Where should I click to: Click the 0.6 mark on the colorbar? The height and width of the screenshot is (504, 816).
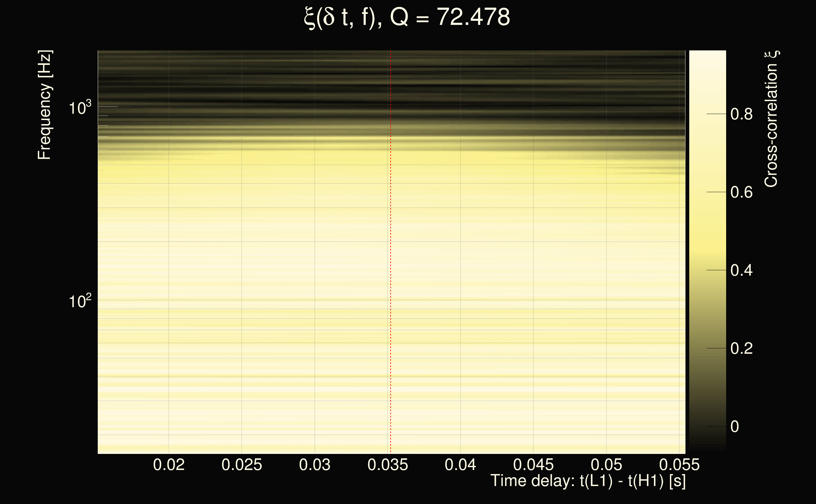click(741, 192)
